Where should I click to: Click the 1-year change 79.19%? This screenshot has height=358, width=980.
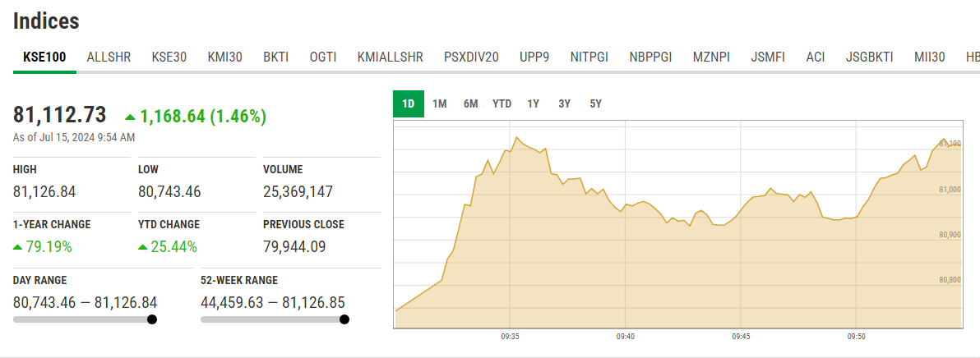49,247
